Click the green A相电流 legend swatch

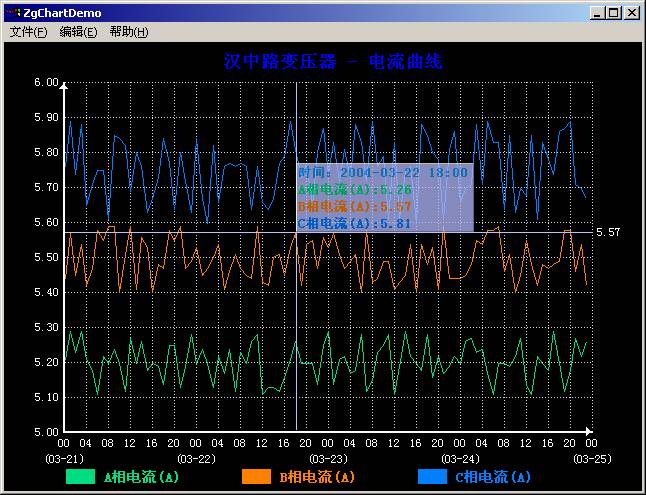tap(80, 476)
